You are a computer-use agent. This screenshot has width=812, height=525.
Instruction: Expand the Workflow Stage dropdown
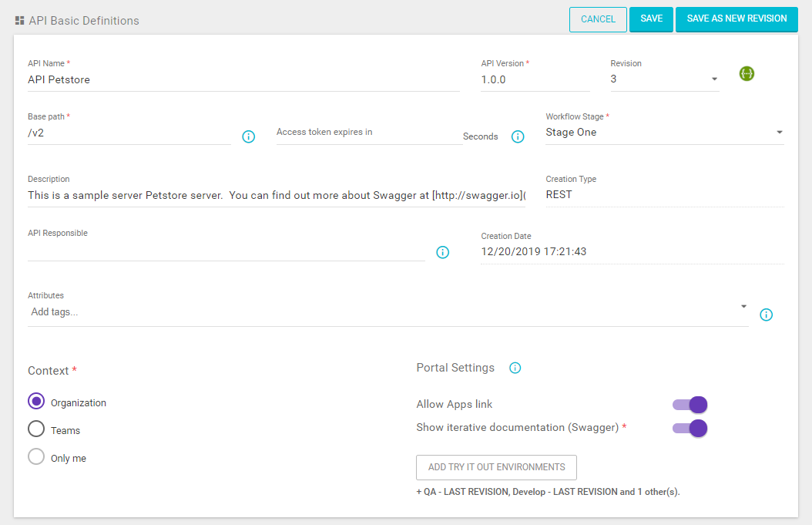coord(779,133)
